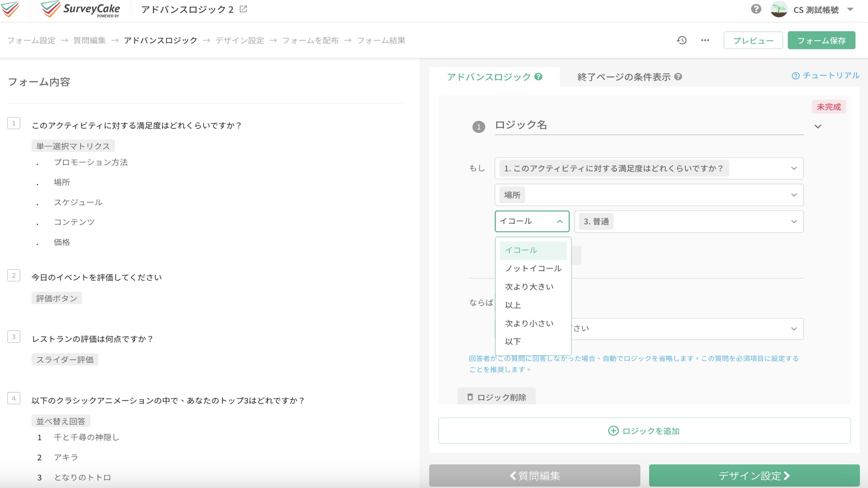
Task: Delete logic with ロジック削除 button
Action: coord(496,397)
